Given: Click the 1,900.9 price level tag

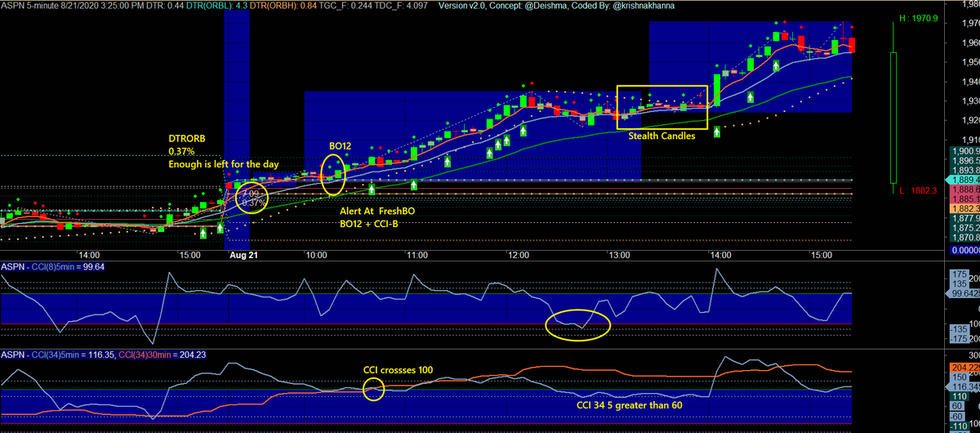Looking at the screenshot, I should pos(965,151).
